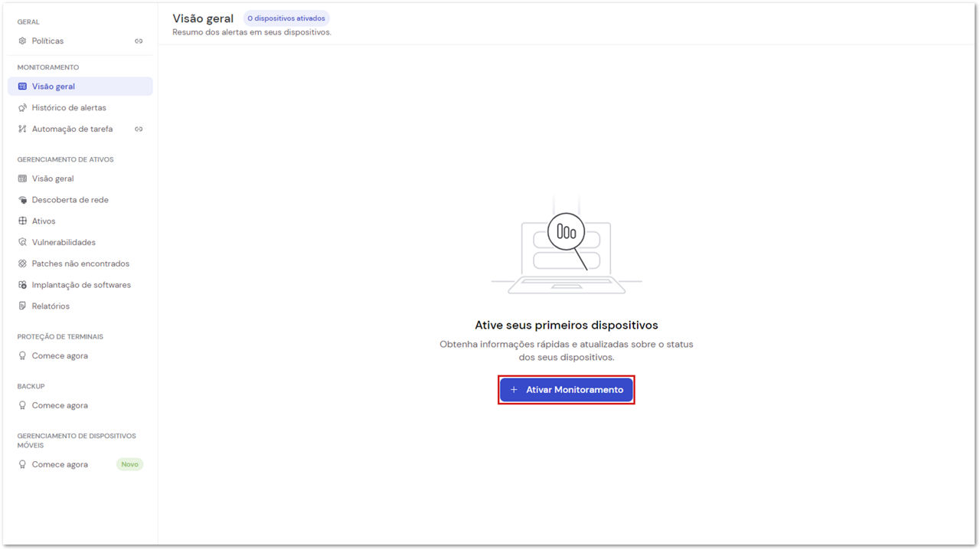This screenshot has height=550, width=980.
Task: Click the Patches não encontrados icon
Action: click(22, 264)
